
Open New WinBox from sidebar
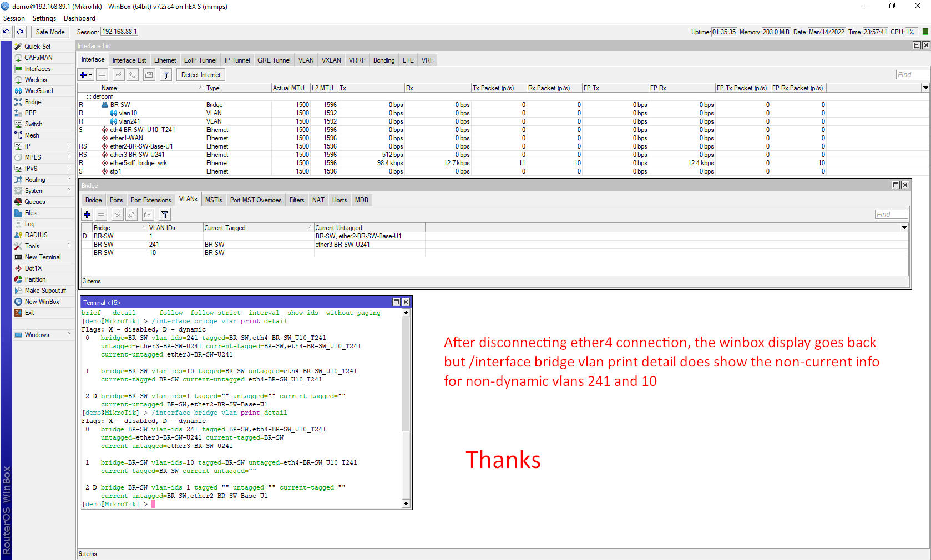tap(42, 302)
